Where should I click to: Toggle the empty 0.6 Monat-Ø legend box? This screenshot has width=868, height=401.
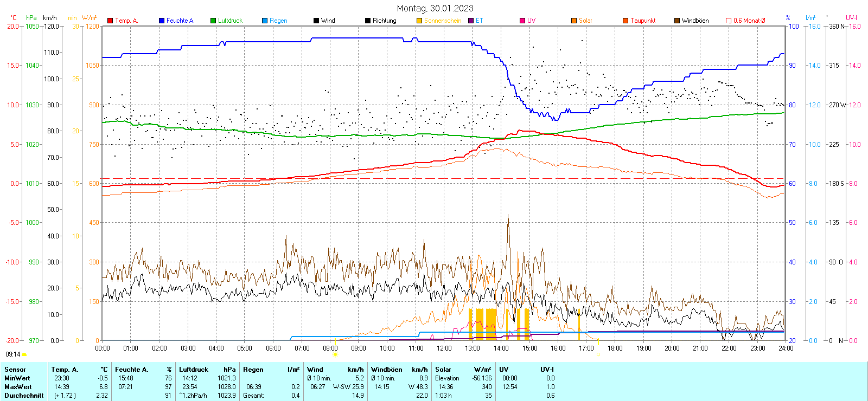coord(729,21)
